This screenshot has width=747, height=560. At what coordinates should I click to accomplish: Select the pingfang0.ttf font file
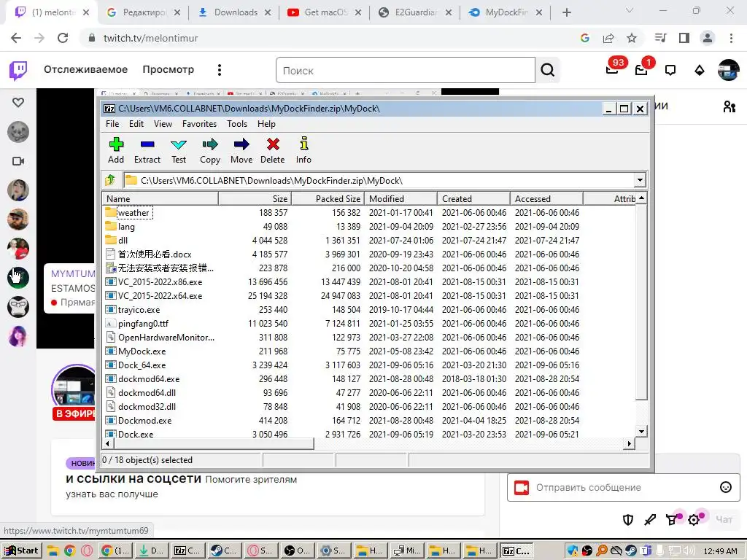(369, 323)
